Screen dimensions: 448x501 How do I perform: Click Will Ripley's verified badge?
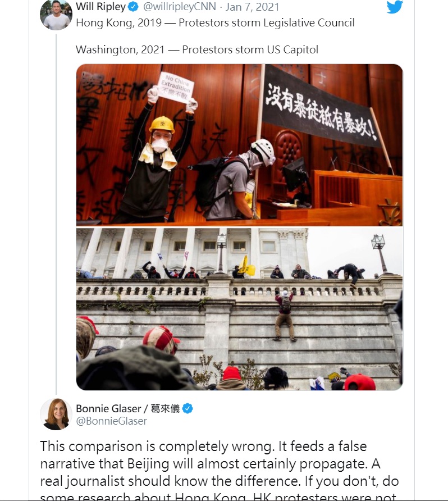click(133, 7)
